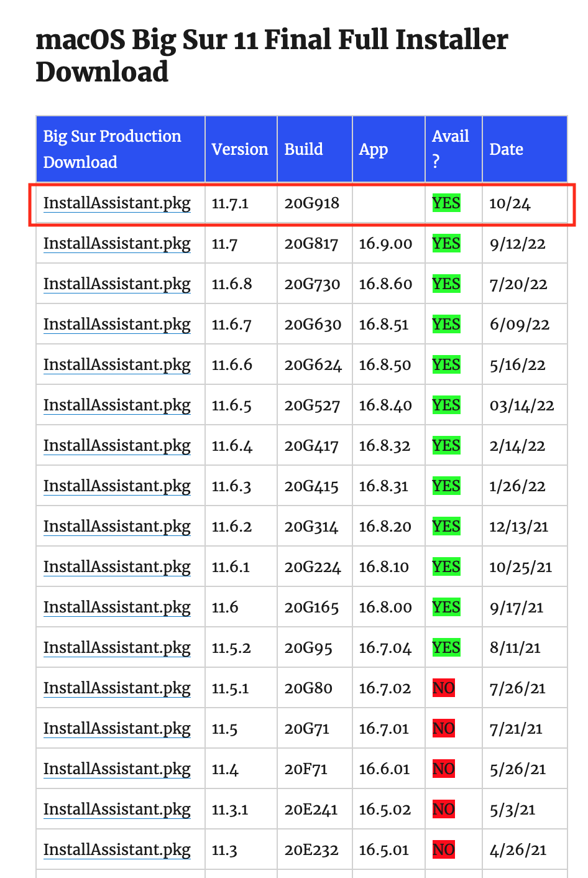The width and height of the screenshot is (588, 878).
Task: Download InstallAssistant.pkg for build 20G415
Action: click(x=117, y=486)
